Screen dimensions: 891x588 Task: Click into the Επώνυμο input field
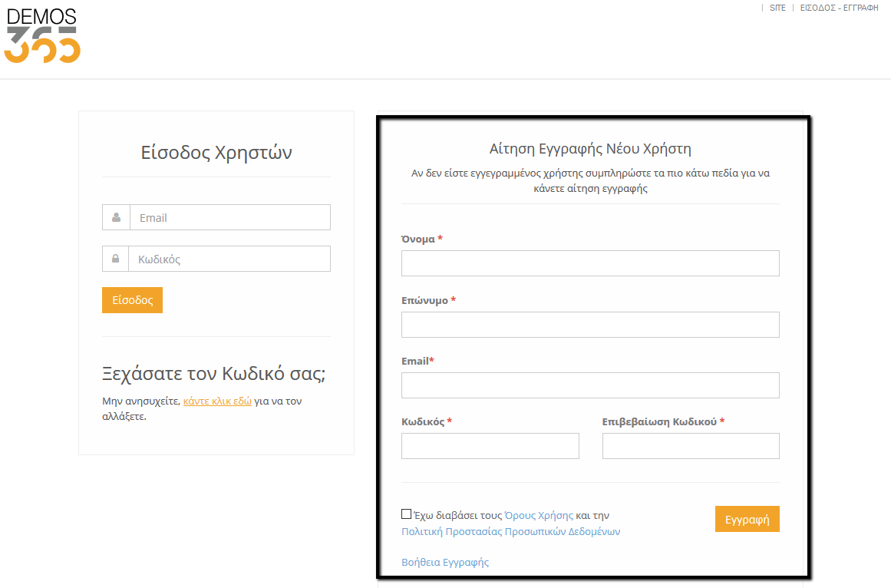[x=589, y=325]
